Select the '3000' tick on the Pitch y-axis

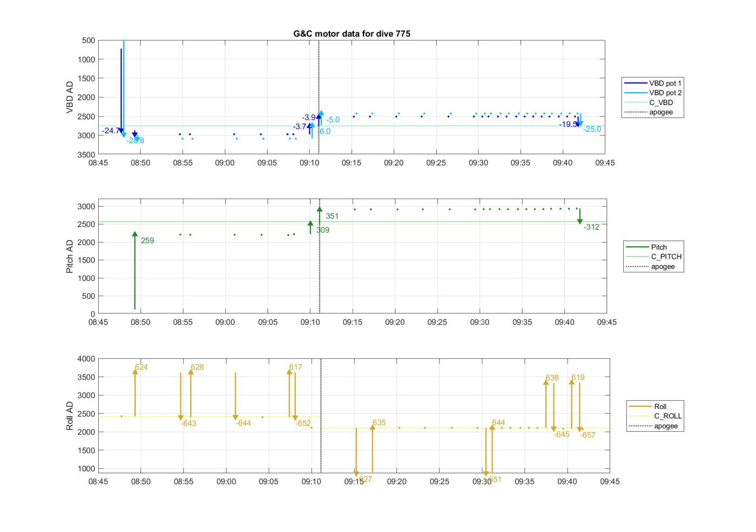(87, 207)
